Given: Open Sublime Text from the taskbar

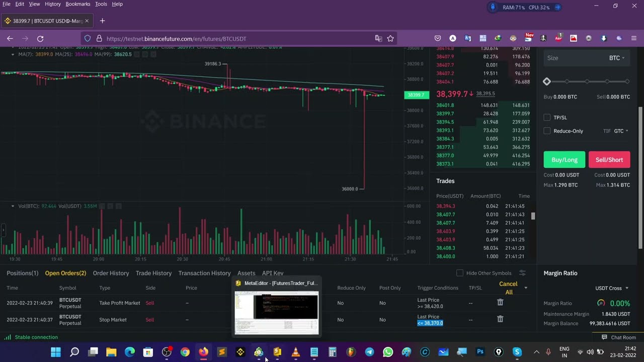Looking at the screenshot, I should (222, 352).
